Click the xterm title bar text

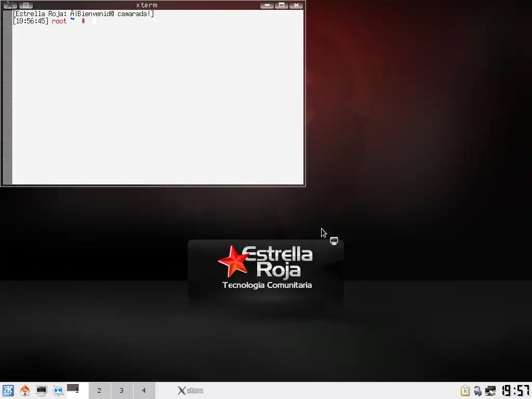coord(147,5)
